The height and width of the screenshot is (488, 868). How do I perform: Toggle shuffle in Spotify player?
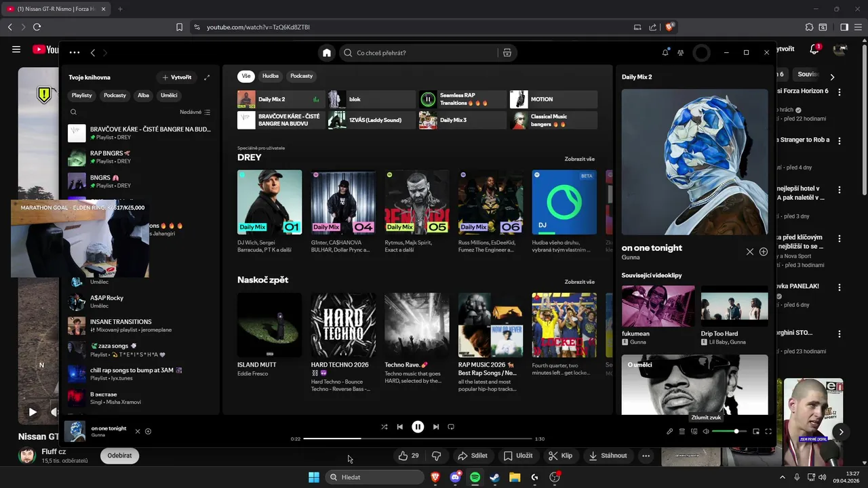coord(384,427)
